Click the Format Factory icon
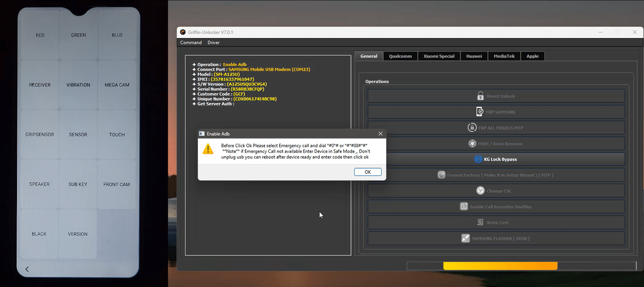This screenshot has width=644, height=287. point(441,175)
